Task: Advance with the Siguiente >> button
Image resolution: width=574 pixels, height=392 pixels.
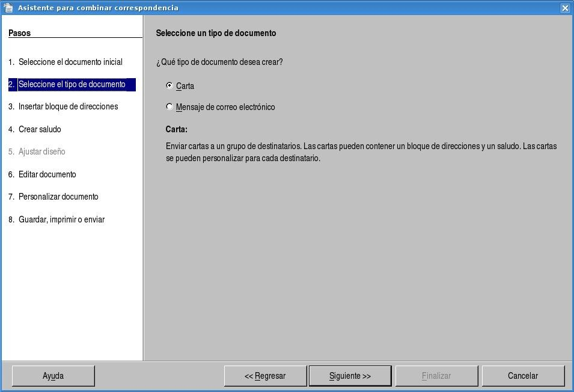Action: pos(350,376)
